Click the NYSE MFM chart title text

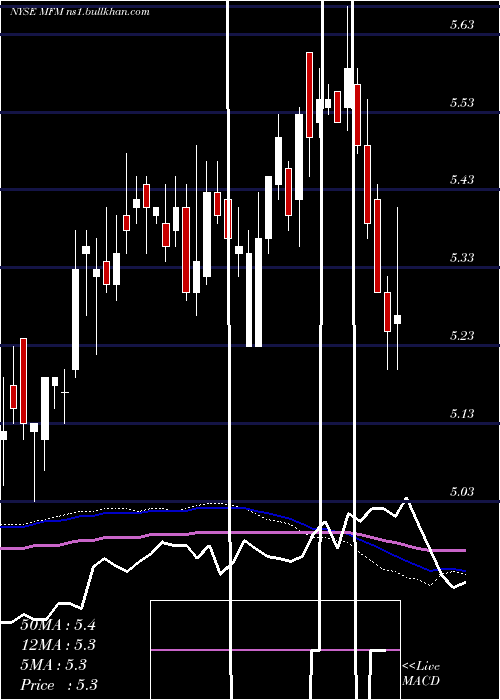pos(79,12)
